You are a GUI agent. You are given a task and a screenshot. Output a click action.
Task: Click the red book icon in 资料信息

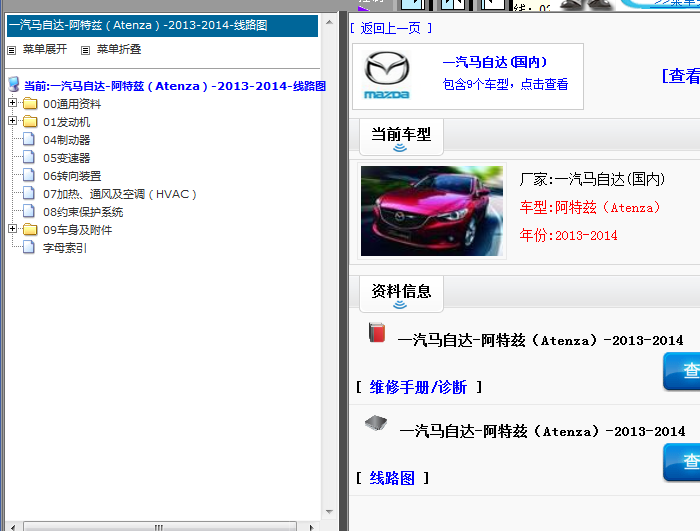(x=377, y=333)
